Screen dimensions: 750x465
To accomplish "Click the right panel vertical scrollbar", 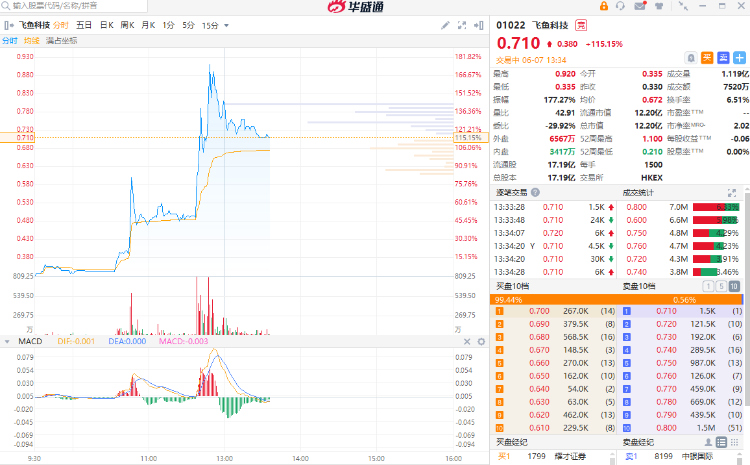I will click(x=747, y=297).
